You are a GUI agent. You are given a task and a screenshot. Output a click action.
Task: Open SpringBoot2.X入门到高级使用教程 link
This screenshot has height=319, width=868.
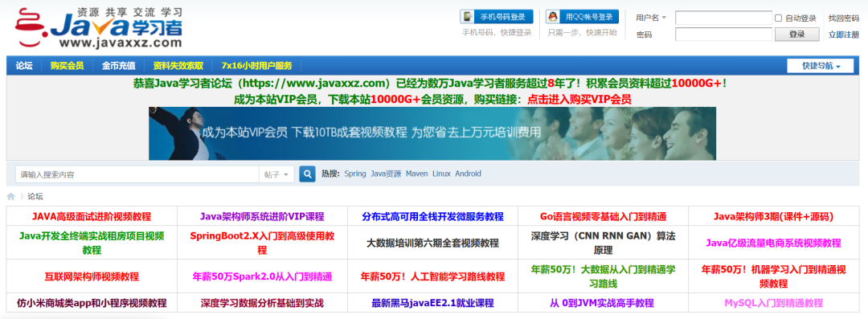262,243
